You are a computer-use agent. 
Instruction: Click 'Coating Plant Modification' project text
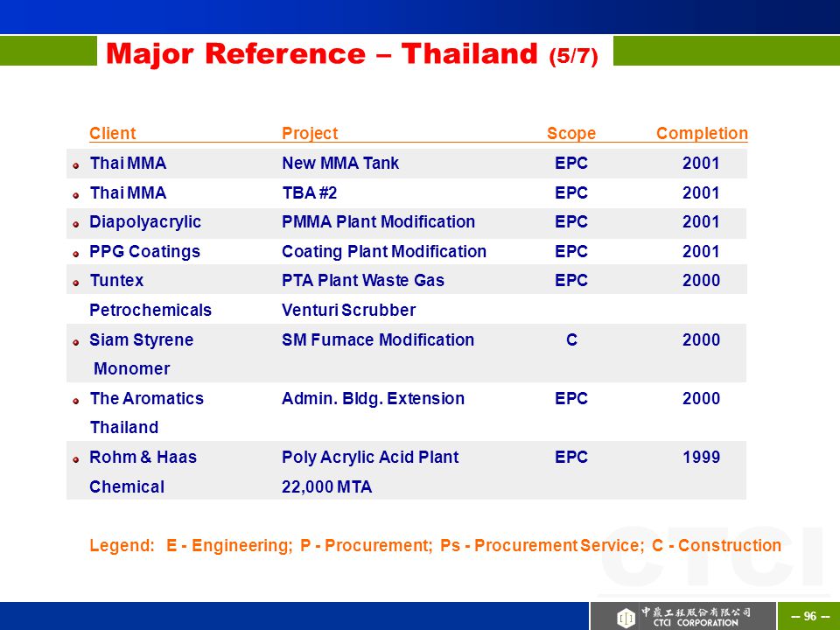point(384,251)
